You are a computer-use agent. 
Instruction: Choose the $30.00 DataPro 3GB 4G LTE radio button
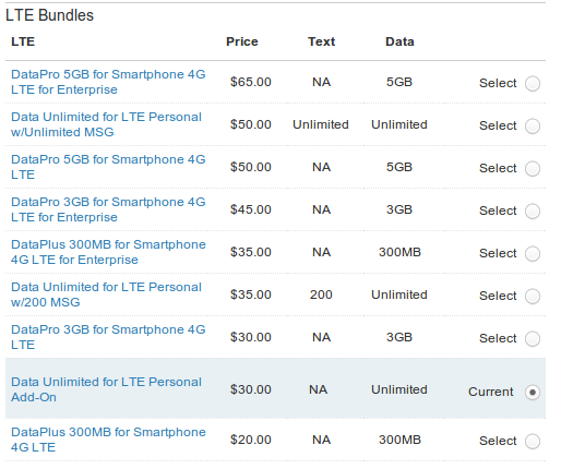(532, 338)
